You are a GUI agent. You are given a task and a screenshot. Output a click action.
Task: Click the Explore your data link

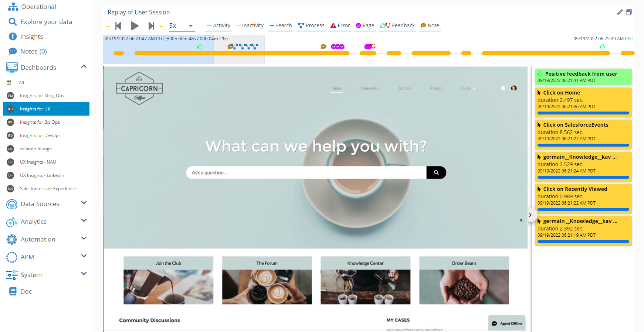[46, 22]
